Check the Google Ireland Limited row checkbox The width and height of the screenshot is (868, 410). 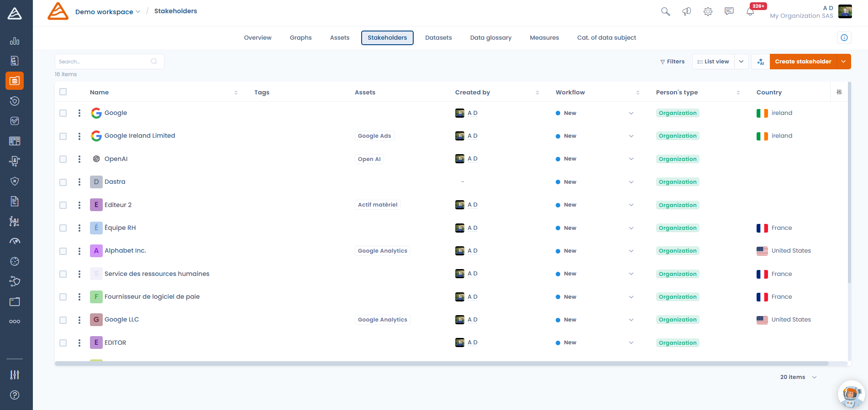pos(63,136)
